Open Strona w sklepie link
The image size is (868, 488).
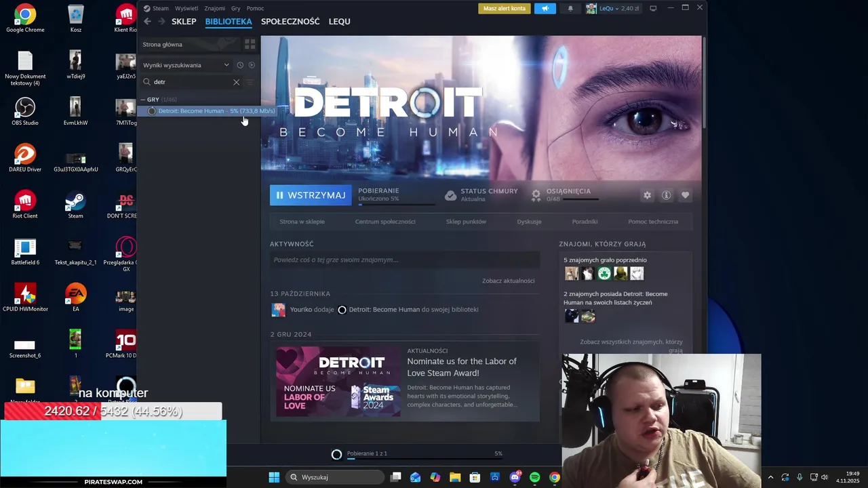pyautogui.click(x=302, y=222)
